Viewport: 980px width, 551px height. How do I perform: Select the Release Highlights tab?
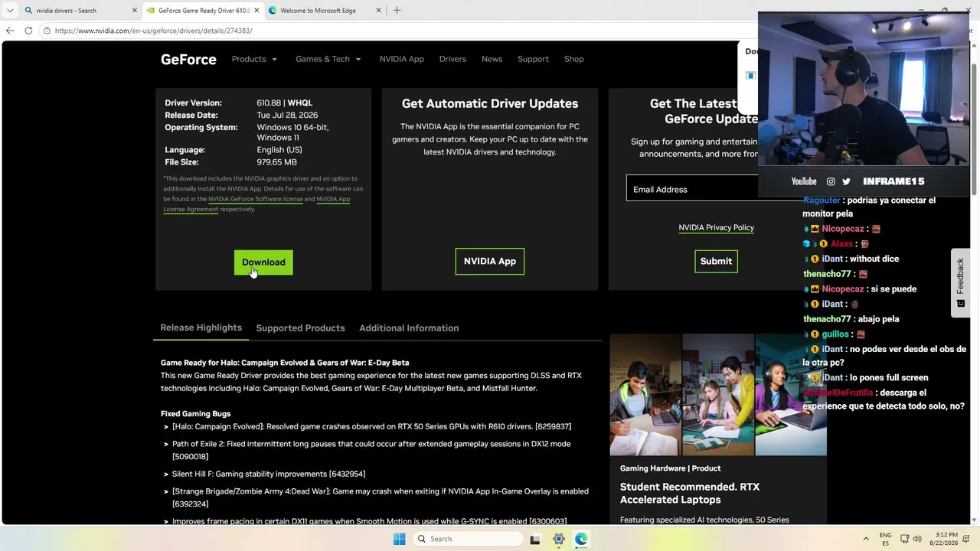pyautogui.click(x=201, y=328)
